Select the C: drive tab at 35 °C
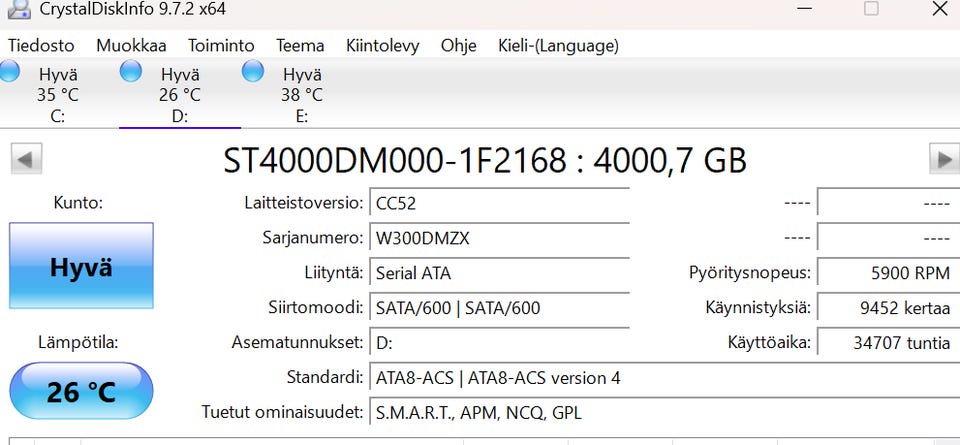Viewport: 960px width, 445px height. 58,94
